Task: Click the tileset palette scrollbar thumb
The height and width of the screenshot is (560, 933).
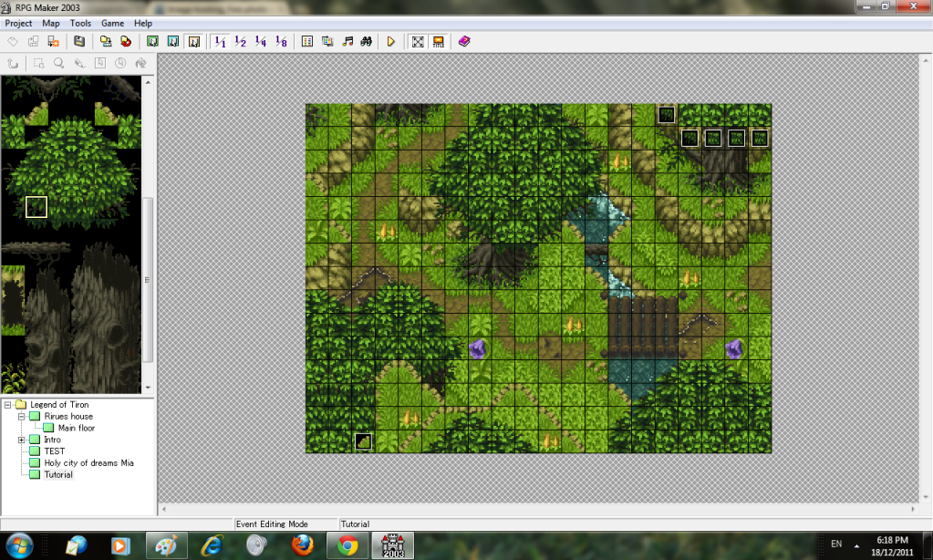Action: pyautogui.click(x=148, y=280)
